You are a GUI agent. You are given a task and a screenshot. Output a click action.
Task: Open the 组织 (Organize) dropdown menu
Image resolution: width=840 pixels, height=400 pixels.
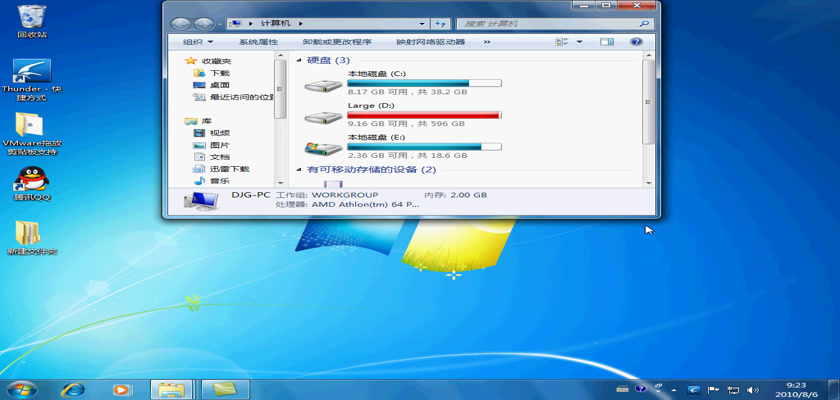click(197, 42)
